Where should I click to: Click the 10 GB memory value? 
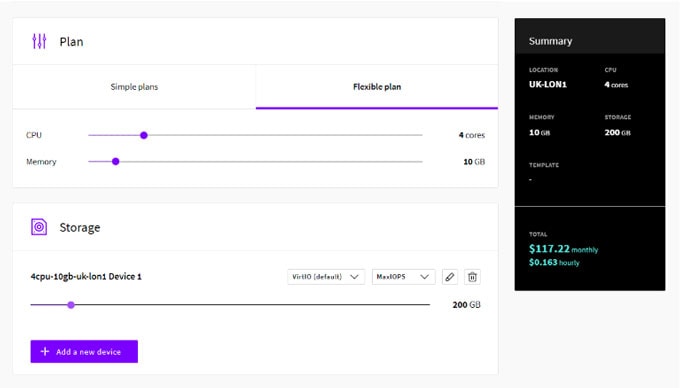(474, 162)
